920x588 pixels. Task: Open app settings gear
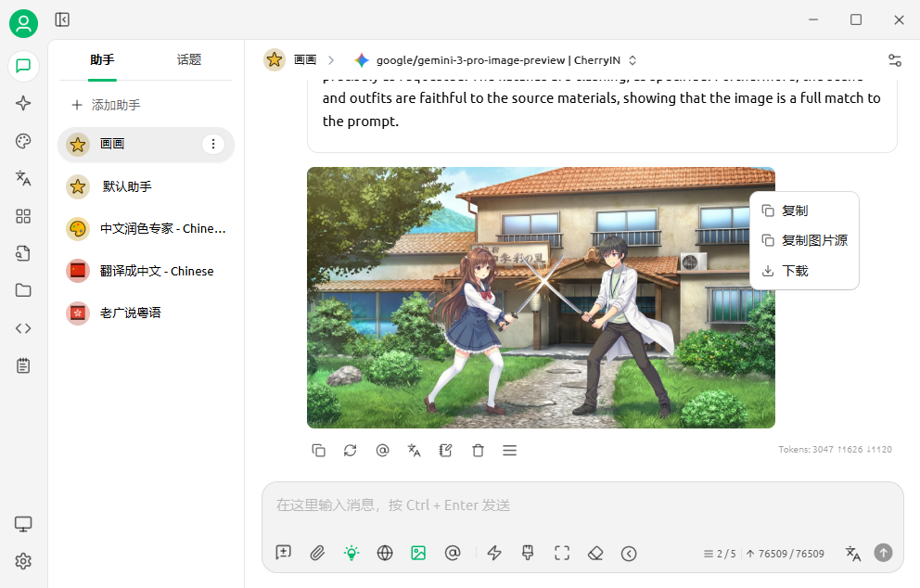coord(23,562)
